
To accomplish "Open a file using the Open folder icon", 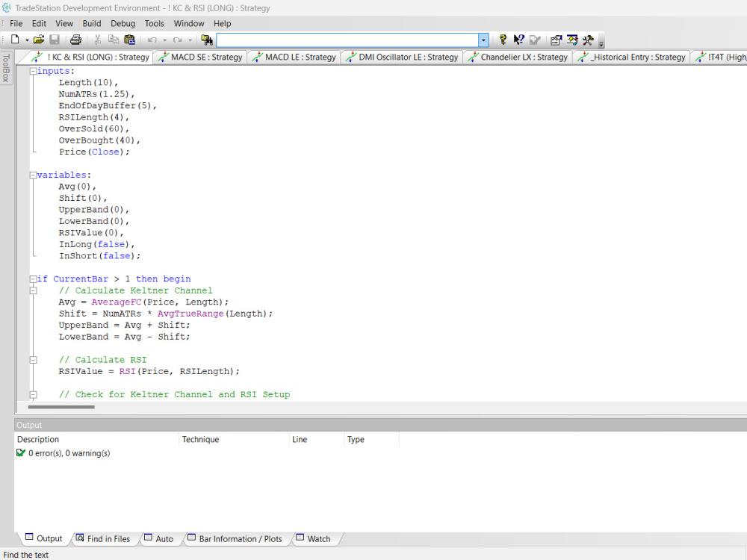I will tap(40, 40).
